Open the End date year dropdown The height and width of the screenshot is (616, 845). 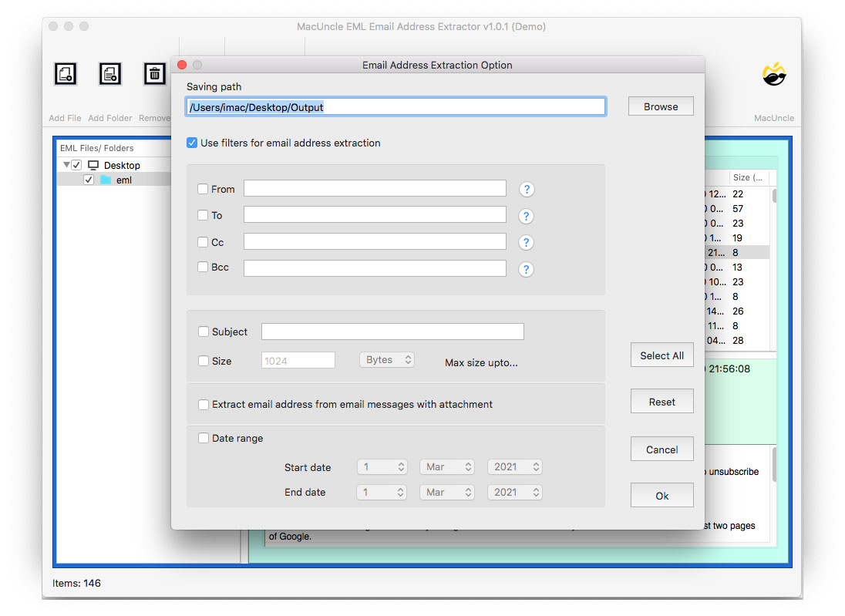click(x=515, y=492)
